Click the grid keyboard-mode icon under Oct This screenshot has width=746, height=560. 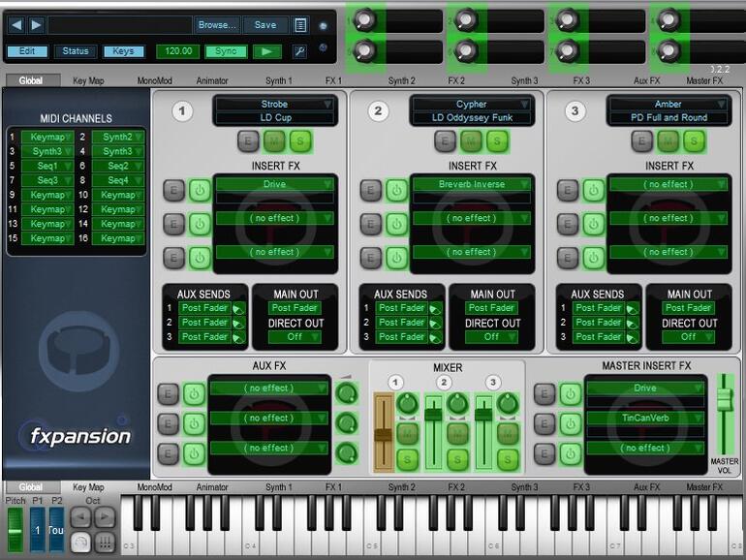[x=105, y=542]
